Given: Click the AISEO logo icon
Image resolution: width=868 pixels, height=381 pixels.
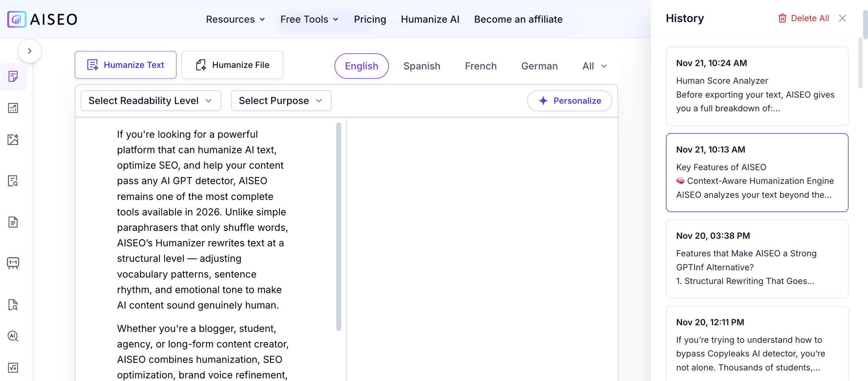Looking at the screenshot, I should (17, 19).
